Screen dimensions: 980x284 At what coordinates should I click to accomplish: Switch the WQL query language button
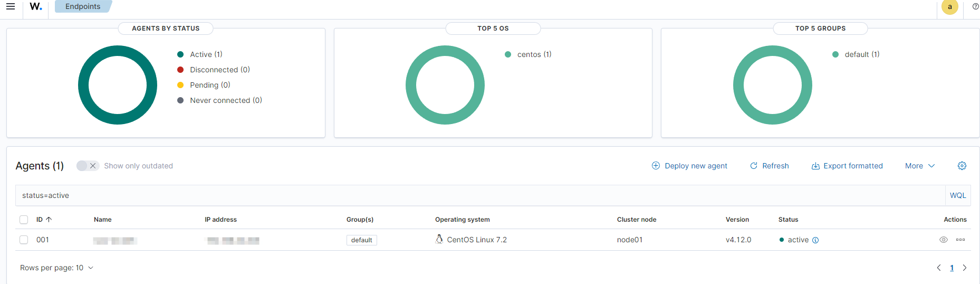pos(958,195)
